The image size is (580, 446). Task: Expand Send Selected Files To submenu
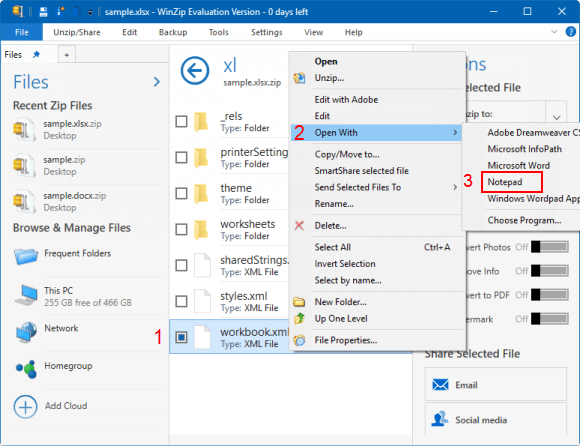(455, 187)
